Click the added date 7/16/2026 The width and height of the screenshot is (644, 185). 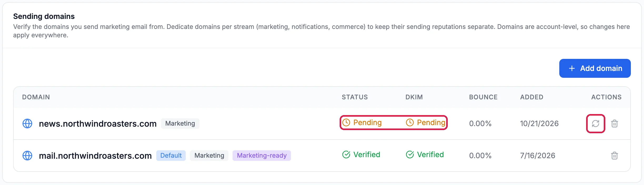click(x=538, y=156)
